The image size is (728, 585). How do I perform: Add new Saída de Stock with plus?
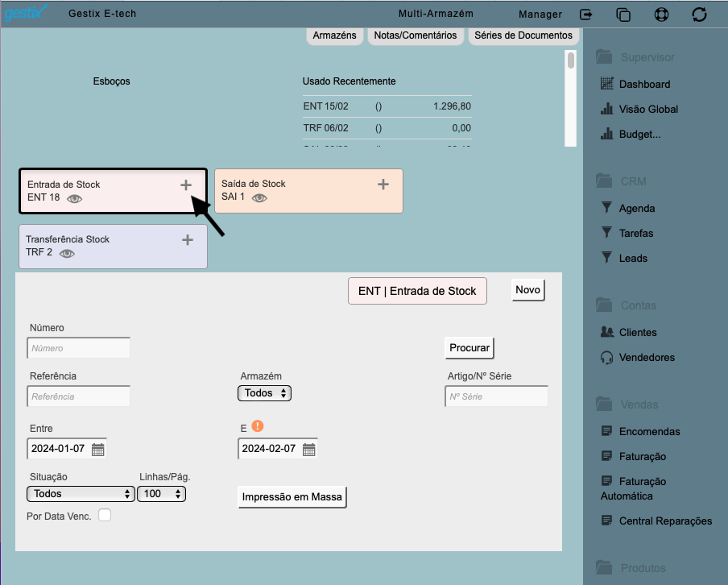tap(383, 184)
